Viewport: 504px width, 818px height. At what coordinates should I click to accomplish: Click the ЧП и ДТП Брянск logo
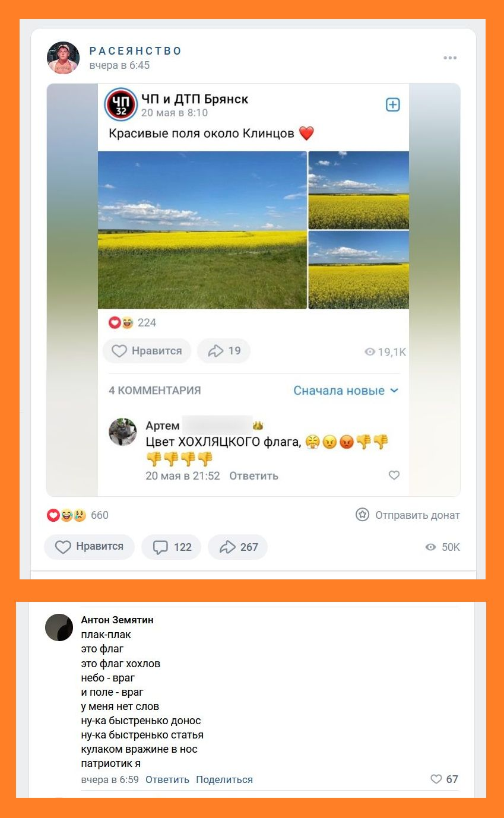(121, 104)
